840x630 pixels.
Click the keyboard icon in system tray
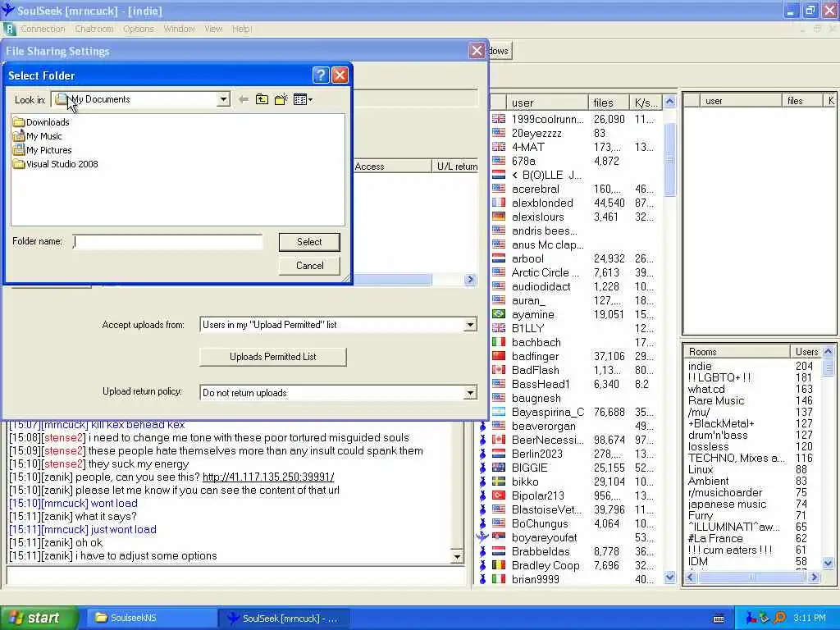[x=719, y=619]
